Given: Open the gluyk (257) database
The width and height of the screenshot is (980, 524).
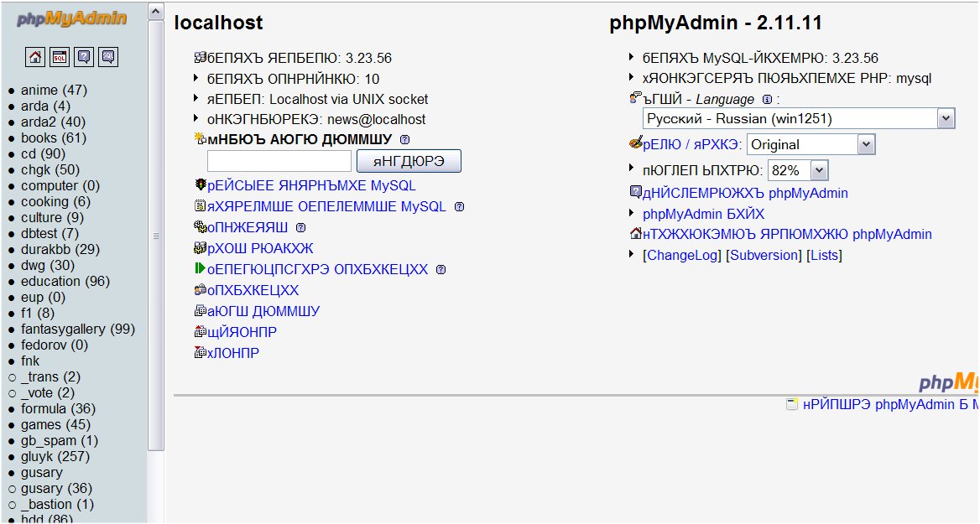Looking at the screenshot, I should [55, 457].
